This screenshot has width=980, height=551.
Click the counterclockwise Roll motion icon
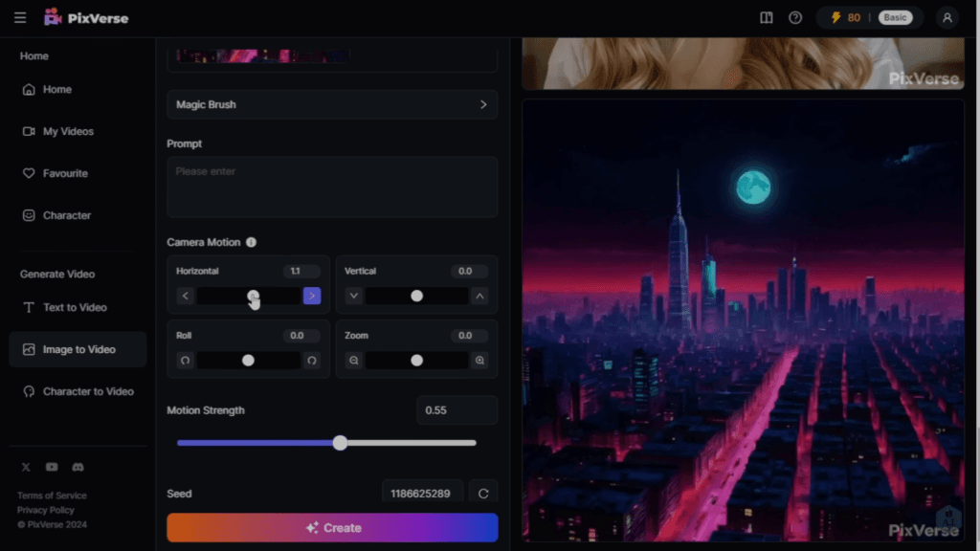tap(185, 361)
